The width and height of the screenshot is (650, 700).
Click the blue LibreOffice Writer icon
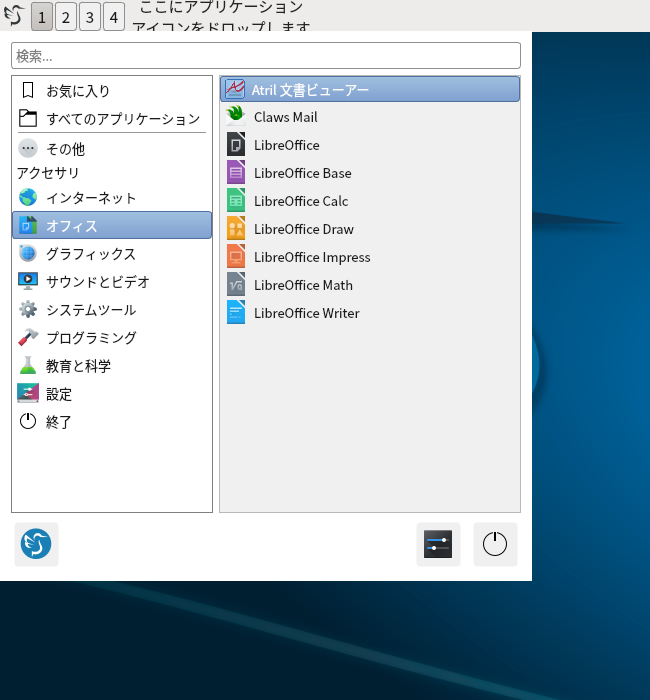pyautogui.click(x=236, y=312)
